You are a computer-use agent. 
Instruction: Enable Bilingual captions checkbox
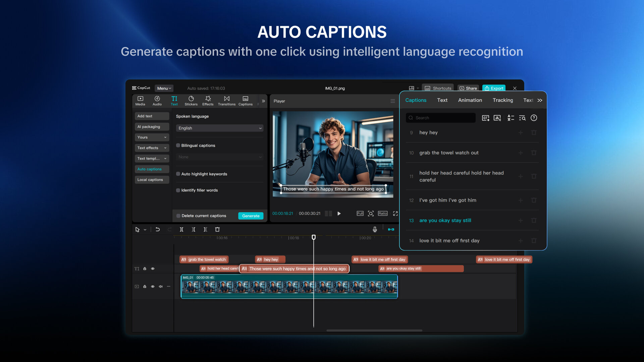pyautogui.click(x=178, y=145)
